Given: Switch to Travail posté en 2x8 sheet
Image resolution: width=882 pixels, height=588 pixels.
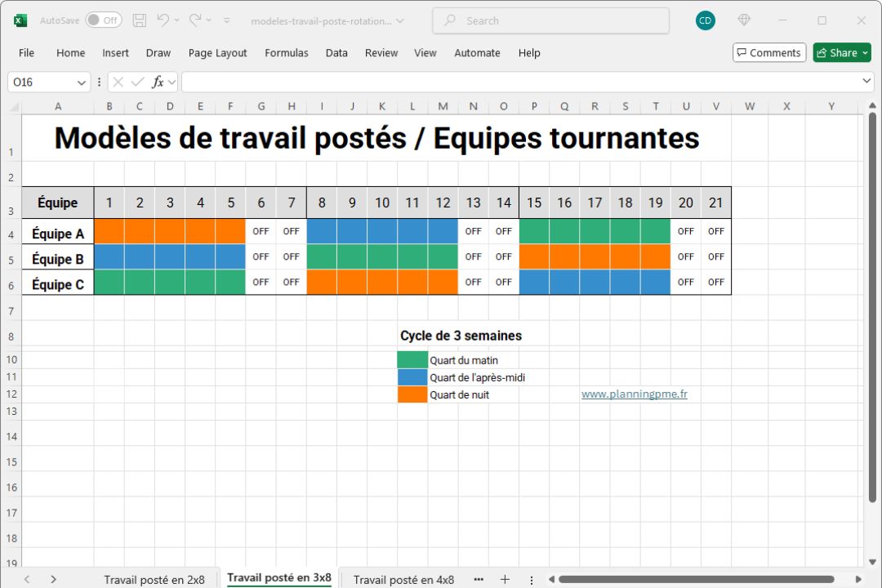Looking at the screenshot, I should pyautogui.click(x=154, y=579).
